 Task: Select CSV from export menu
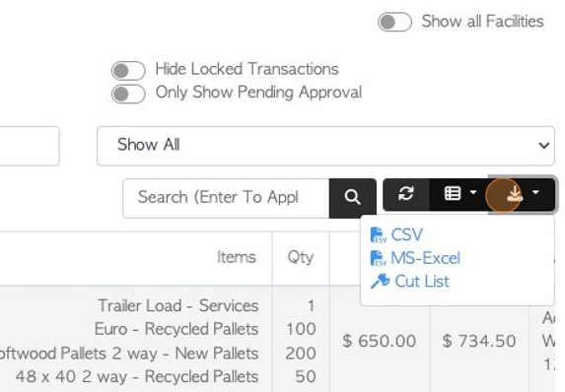point(407,235)
